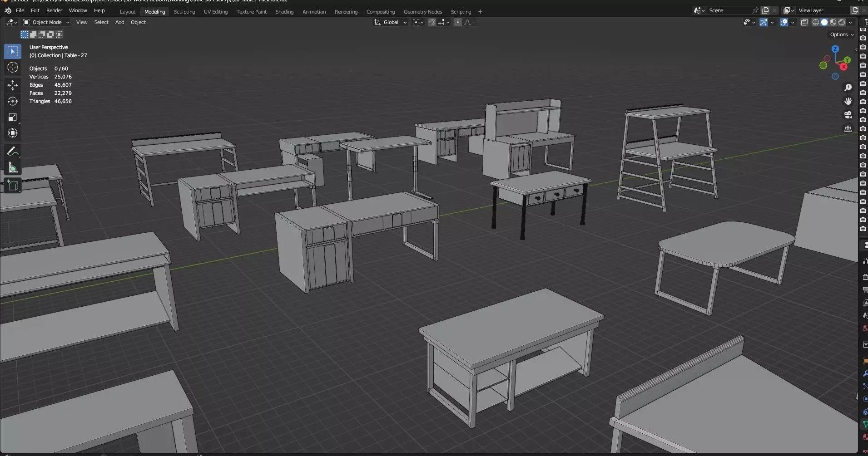
Task: Toggle the camera view icon
Action: click(x=848, y=115)
